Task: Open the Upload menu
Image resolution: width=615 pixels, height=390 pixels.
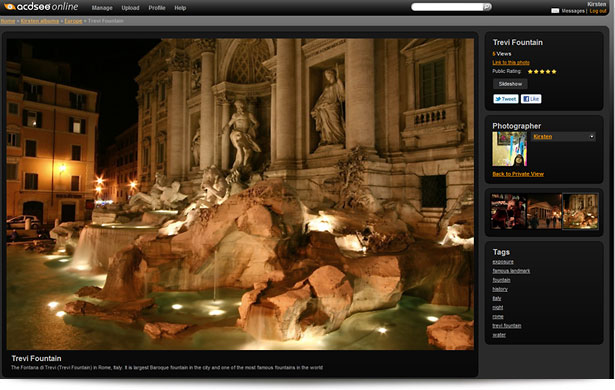Action: click(x=130, y=8)
